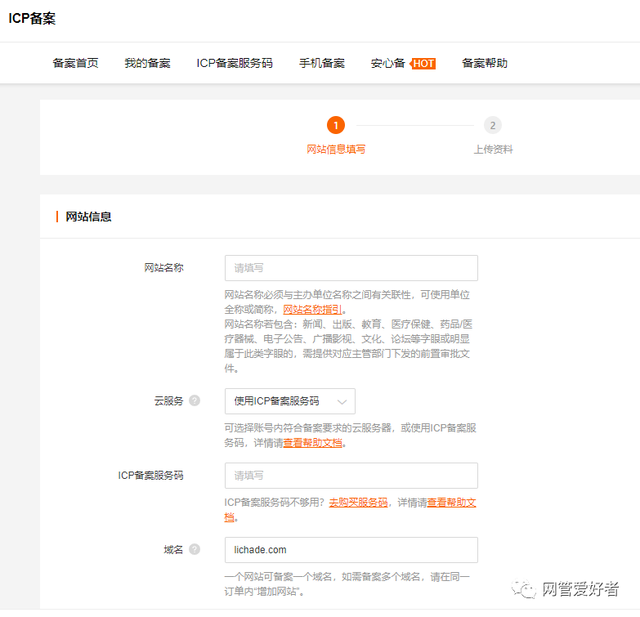640x617 pixels.
Task: Focus the 网站名称 input field
Action: 350,268
